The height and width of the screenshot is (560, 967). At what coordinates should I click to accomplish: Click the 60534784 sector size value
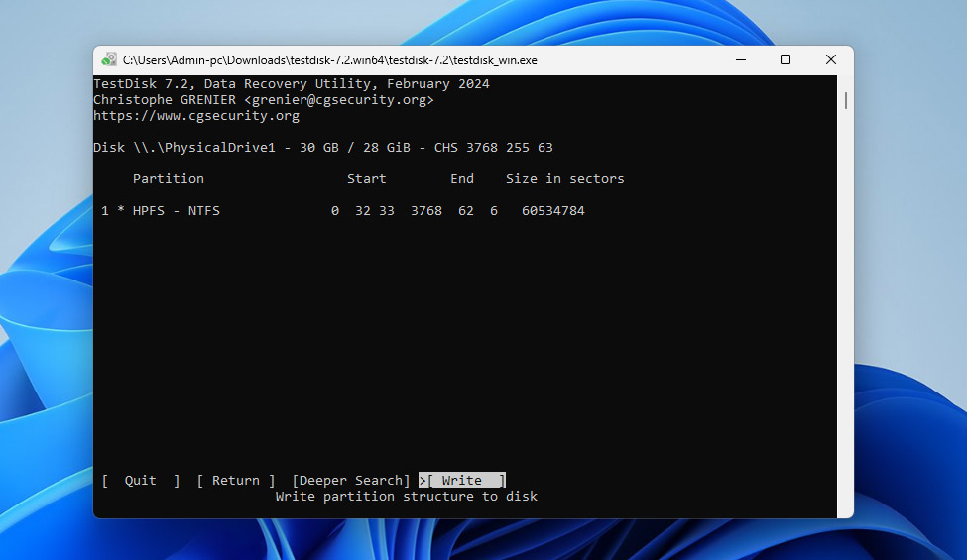[x=553, y=211]
